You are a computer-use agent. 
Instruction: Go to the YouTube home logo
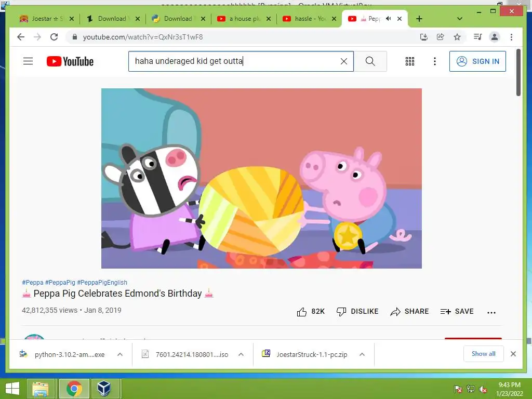[x=70, y=61]
